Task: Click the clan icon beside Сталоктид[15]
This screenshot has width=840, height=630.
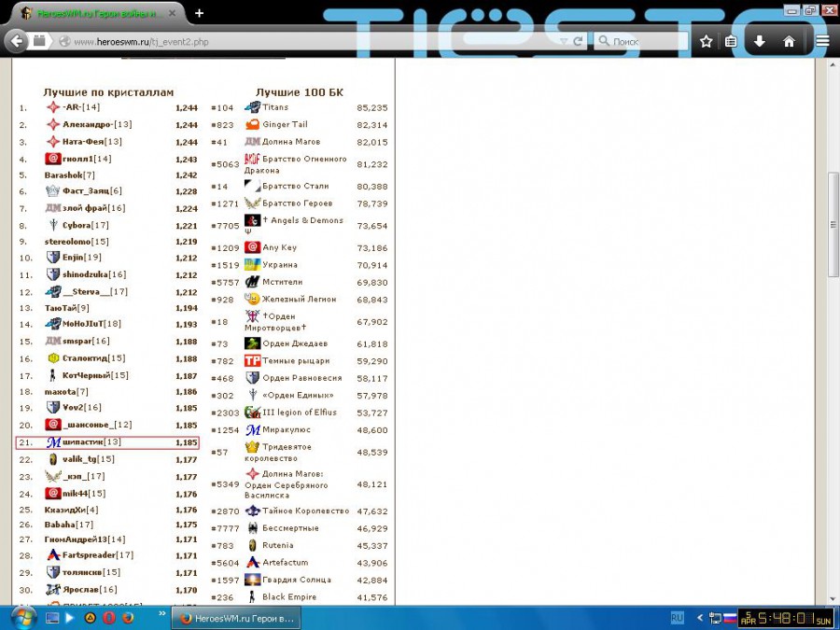Action: coord(53,357)
